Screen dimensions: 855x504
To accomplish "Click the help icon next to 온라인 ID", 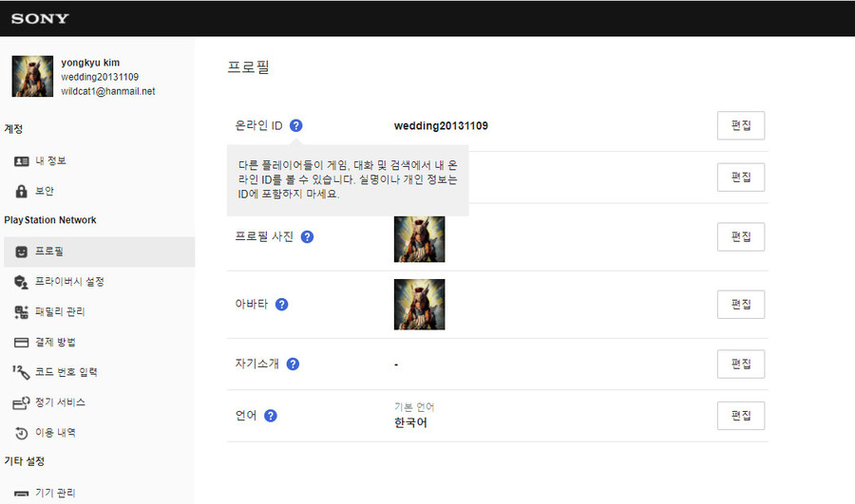I will [x=296, y=125].
